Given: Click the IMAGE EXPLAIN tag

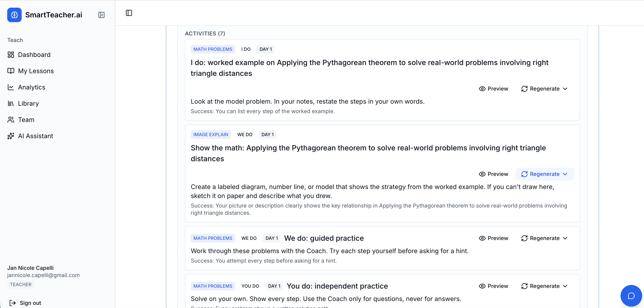Looking at the screenshot, I should 211,135.
